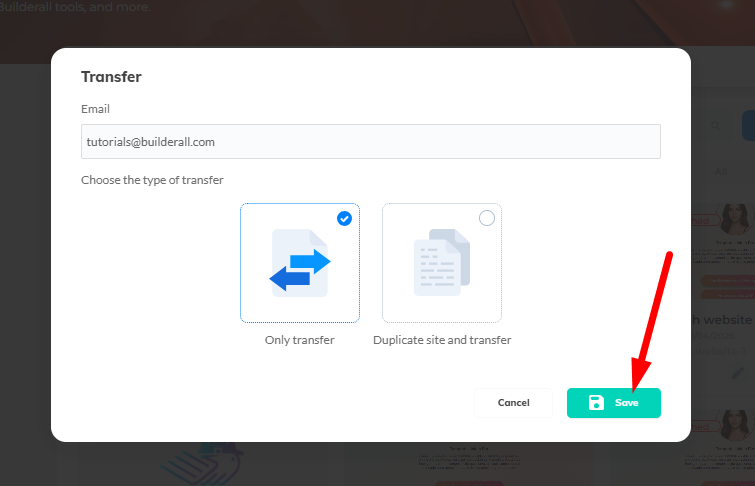Click the Choose the type of transfer text
Viewport: 755px width, 486px height.
click(x=152, y=180)
